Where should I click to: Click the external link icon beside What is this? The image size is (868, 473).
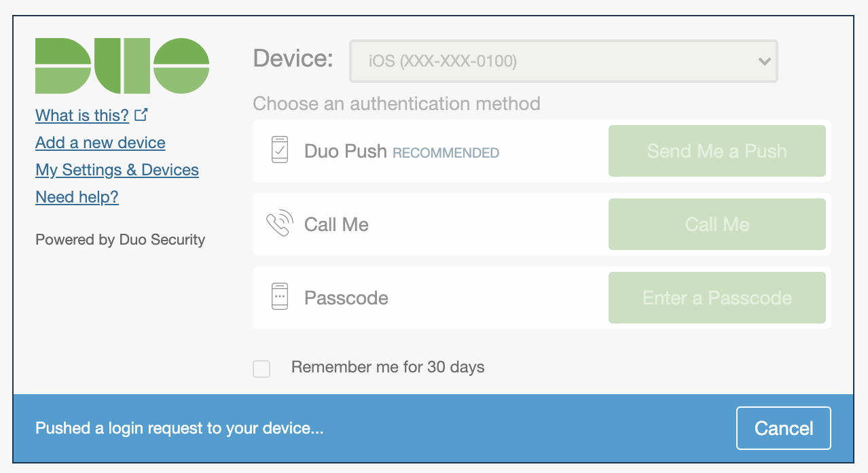[x=141, y=115]
